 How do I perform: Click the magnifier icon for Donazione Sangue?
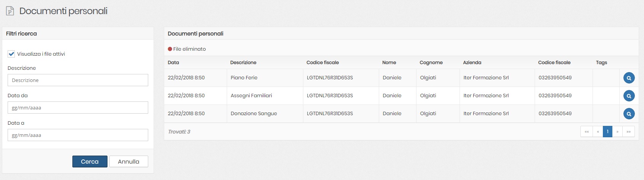tap(629, 114)
